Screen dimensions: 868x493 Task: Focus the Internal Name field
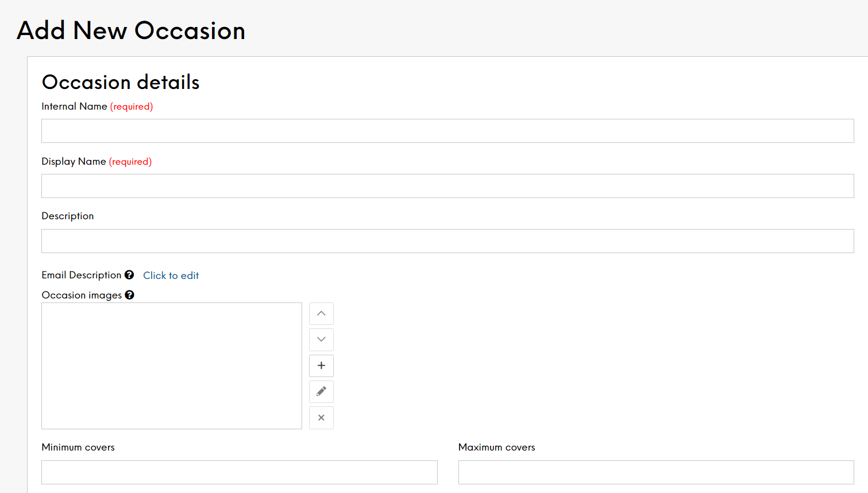tap(447, 131)
